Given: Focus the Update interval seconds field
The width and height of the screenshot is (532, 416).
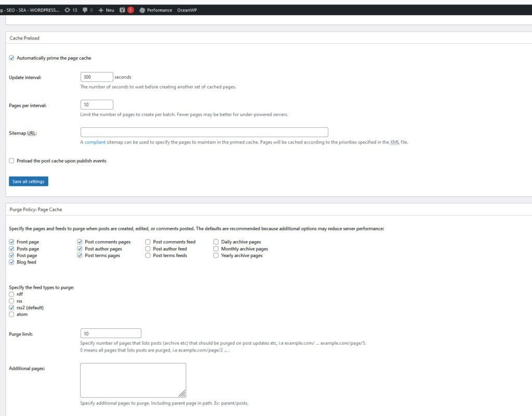Looking at the screenshot, I should [x=97, y=77].
